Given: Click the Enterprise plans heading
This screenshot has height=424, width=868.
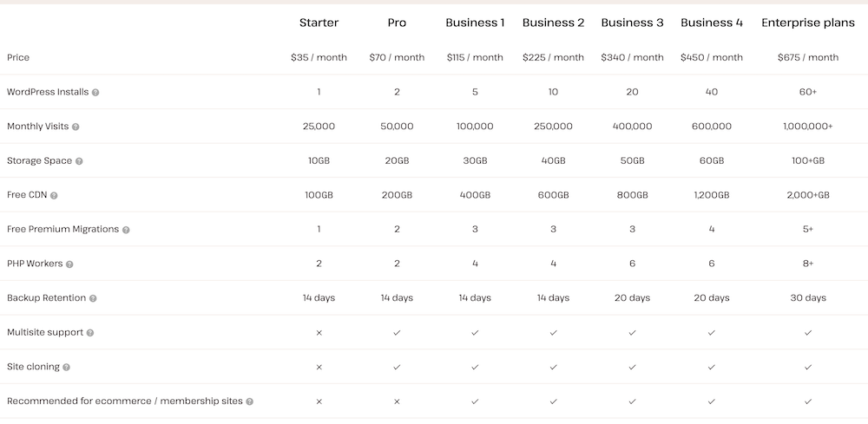Looking at the screenshot, I should pyautogui.click(x=808, y=23).
